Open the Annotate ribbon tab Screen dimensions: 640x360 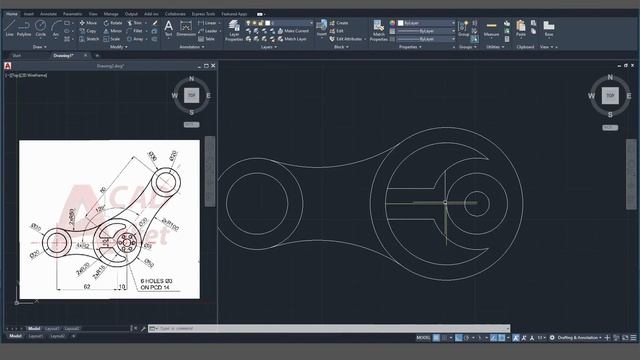point(48,14)
